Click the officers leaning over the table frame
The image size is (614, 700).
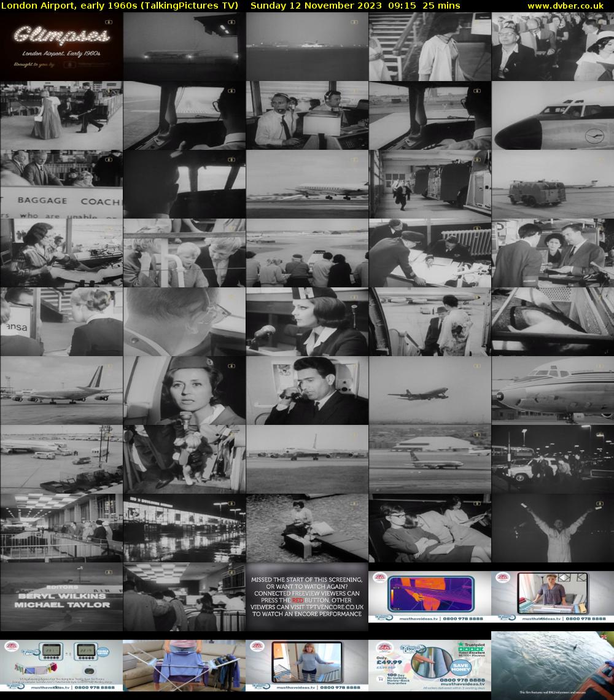[x=430, y=253]
